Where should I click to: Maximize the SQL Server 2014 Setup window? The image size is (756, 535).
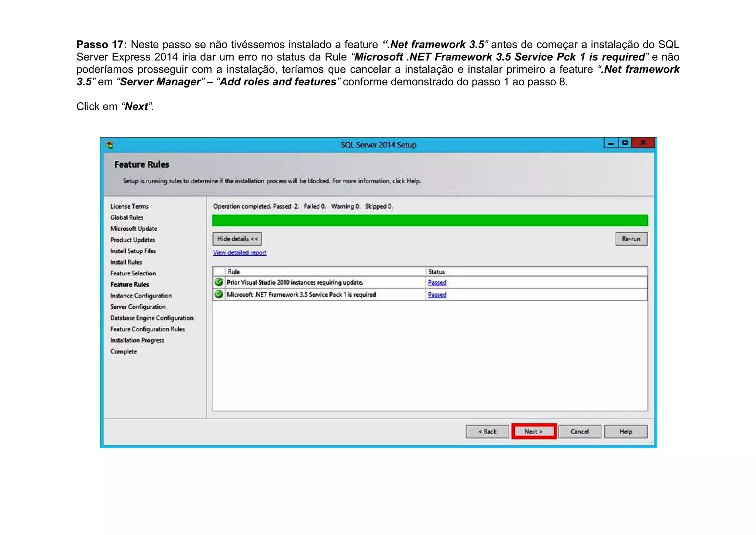point(625,143)
